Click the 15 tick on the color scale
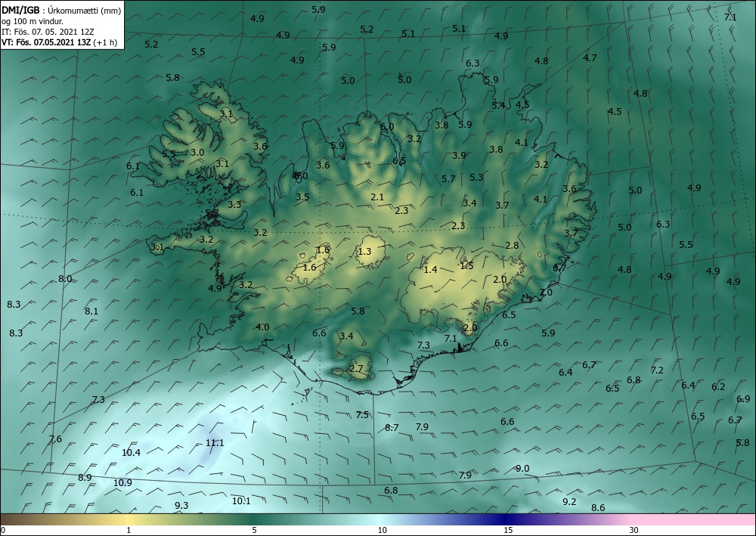Viewport: 756px width, 536px height. [x=508, y=530]
